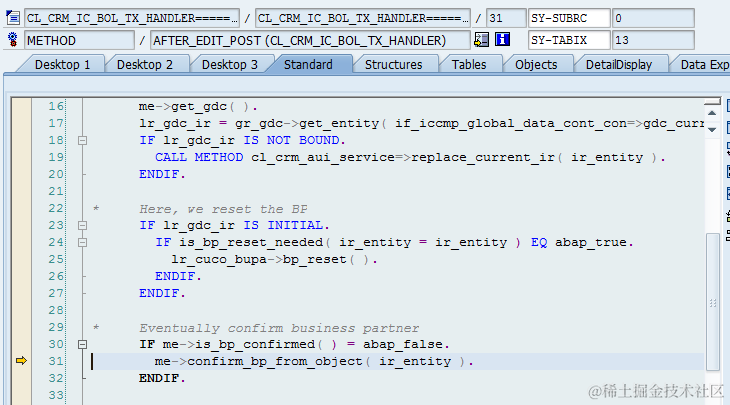Click the breakpoint margin at line 19
This screenshot has height=405, width=730.
point(21,157)
